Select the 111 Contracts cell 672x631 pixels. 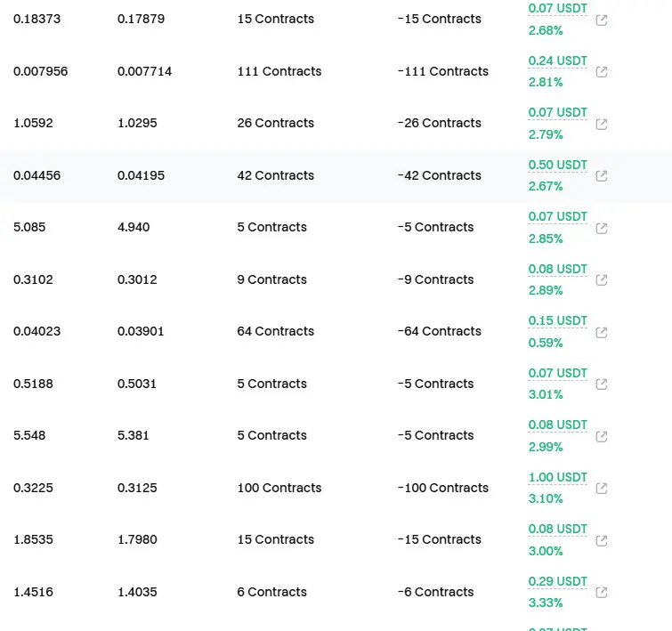279,71
